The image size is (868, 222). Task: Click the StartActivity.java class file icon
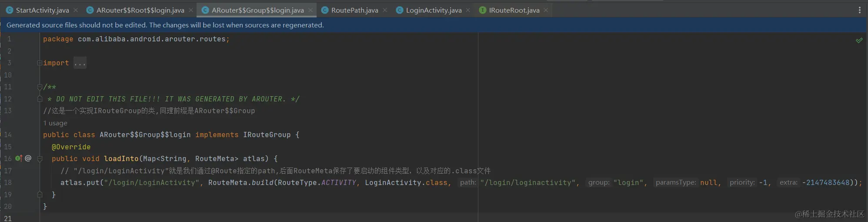[10, 10]
